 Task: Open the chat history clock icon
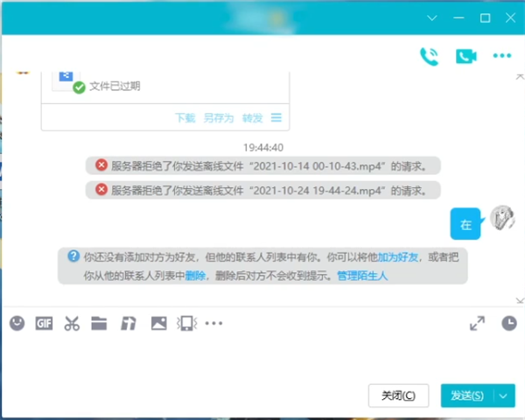508,323
